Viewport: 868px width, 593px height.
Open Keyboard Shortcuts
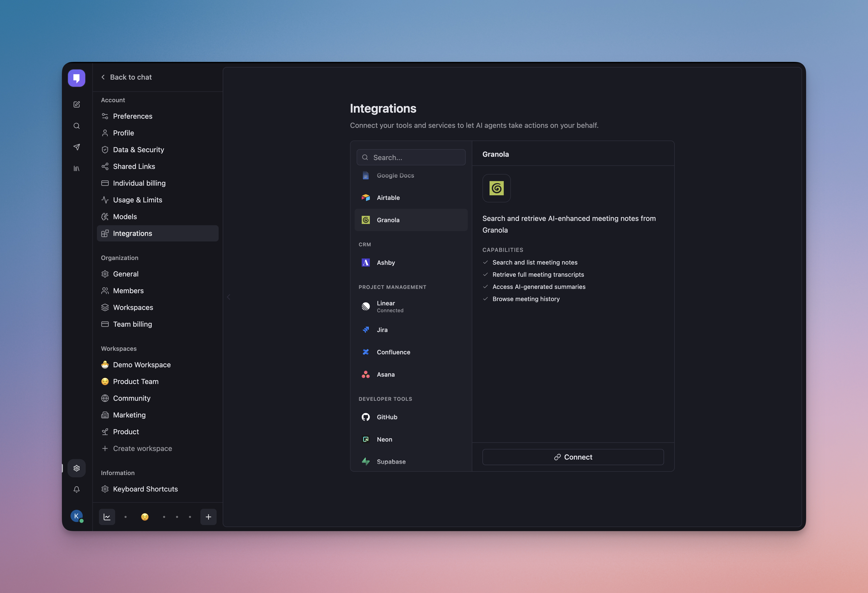[x=158, y=489]
